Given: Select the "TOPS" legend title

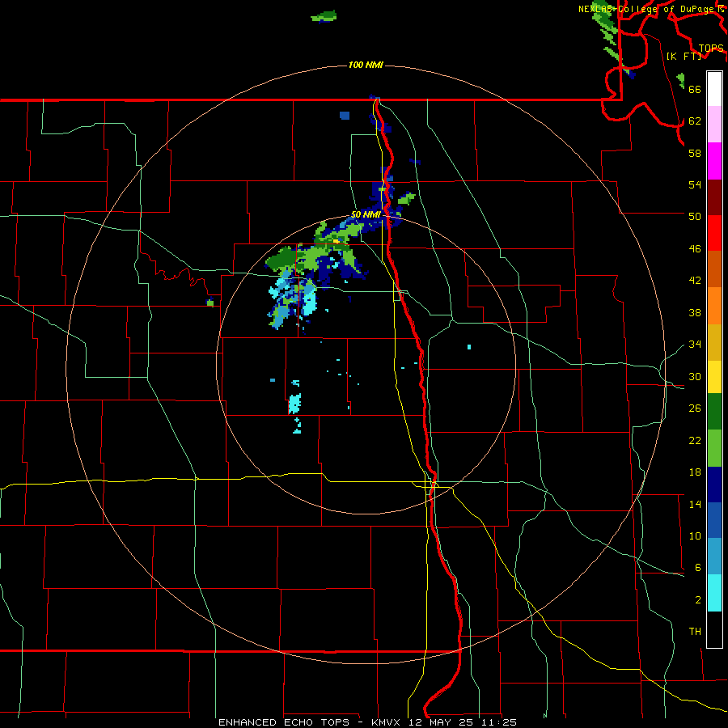Looking at the screenshot, I should point(711,49).
